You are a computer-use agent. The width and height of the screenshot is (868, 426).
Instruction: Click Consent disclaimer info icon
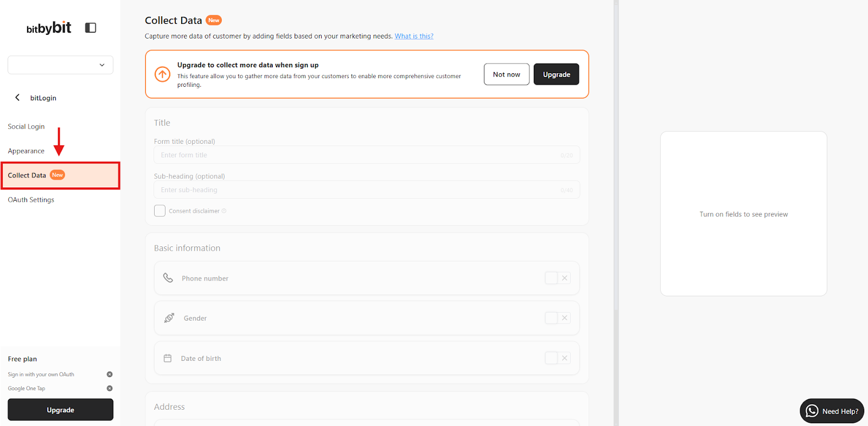(x=224, y=211)
